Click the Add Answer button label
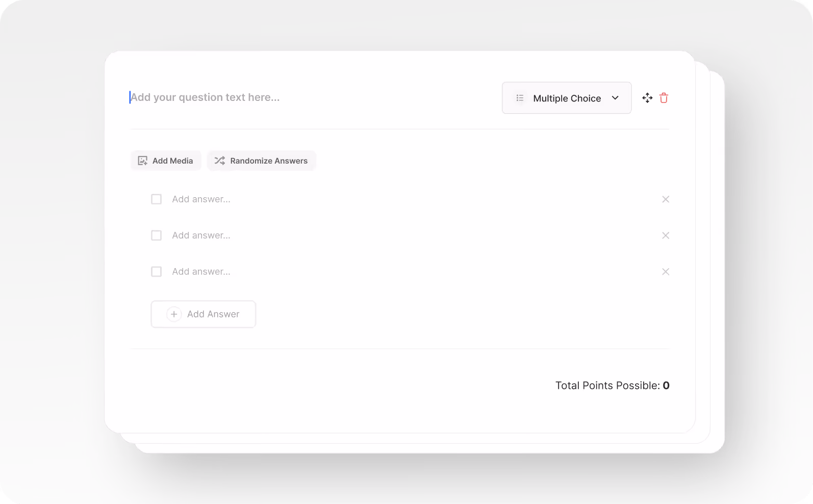 click(x=213, y=314)
